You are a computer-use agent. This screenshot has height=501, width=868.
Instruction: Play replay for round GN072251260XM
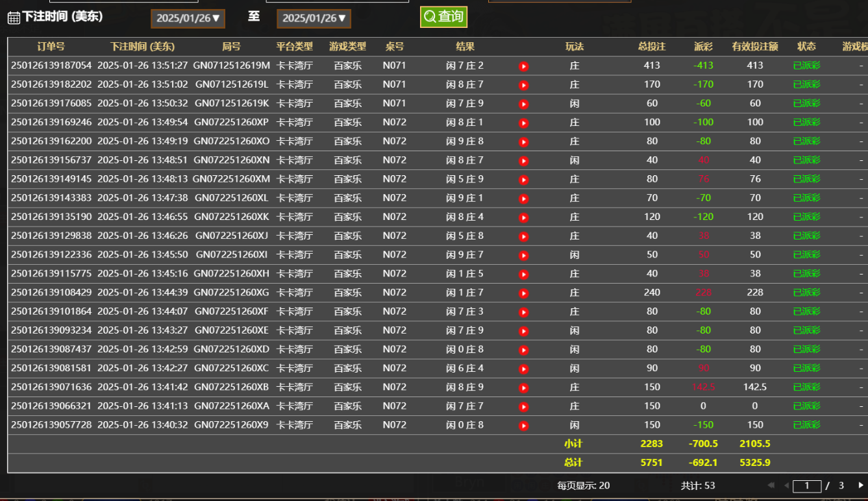(523, 180)
